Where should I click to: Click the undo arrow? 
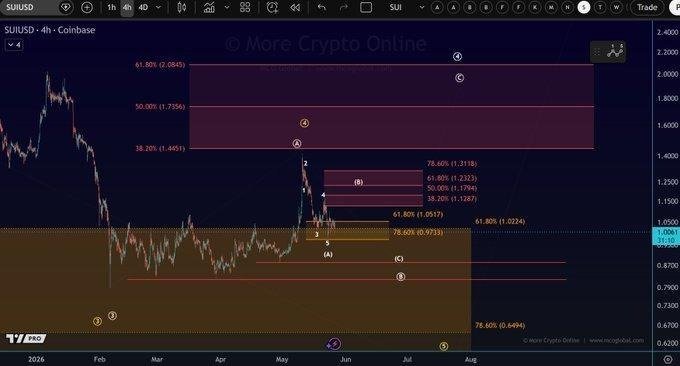click(x=321, y=7)
